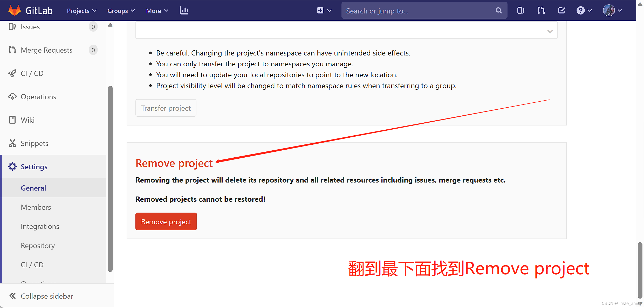
Task: Click the red Remove project button
Action: pyautogui.click(x=166, y=222)
